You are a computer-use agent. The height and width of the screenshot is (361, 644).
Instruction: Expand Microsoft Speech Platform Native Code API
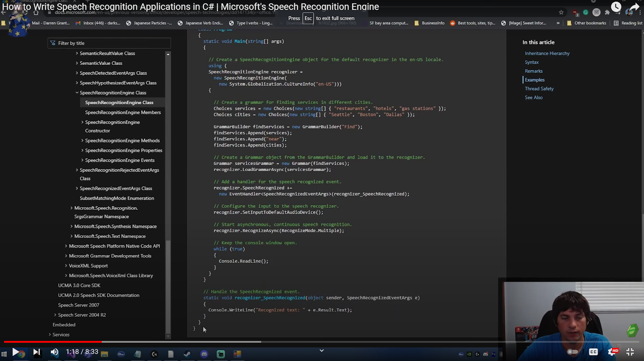(x=66, y=246)
